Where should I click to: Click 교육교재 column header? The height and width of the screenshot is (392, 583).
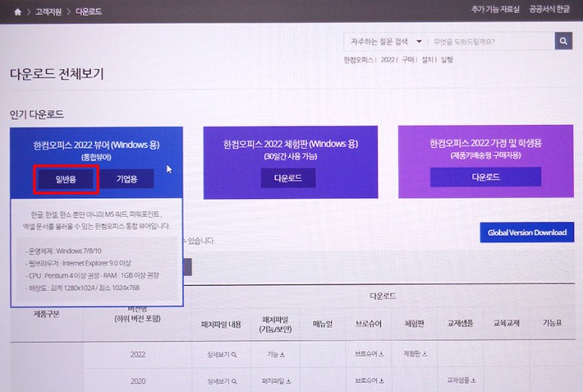[x=506, y=323]
